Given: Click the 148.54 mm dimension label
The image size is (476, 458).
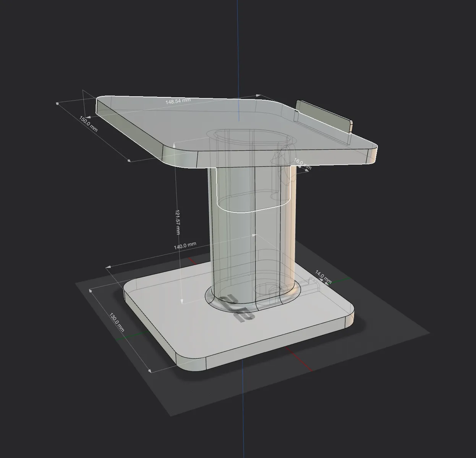Looking at the screenshot, I should (x=178, y=101).
